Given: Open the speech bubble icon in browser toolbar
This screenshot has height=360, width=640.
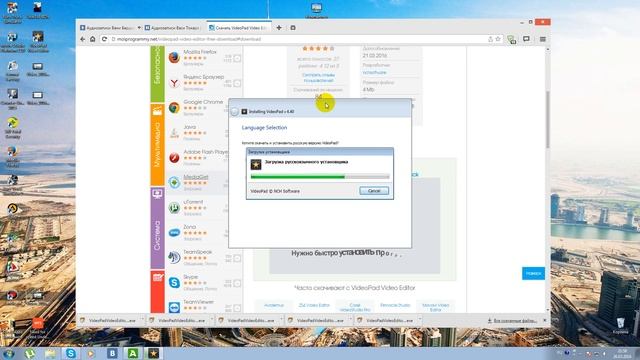Looking at the screenshot, I should tap(527, 39).
